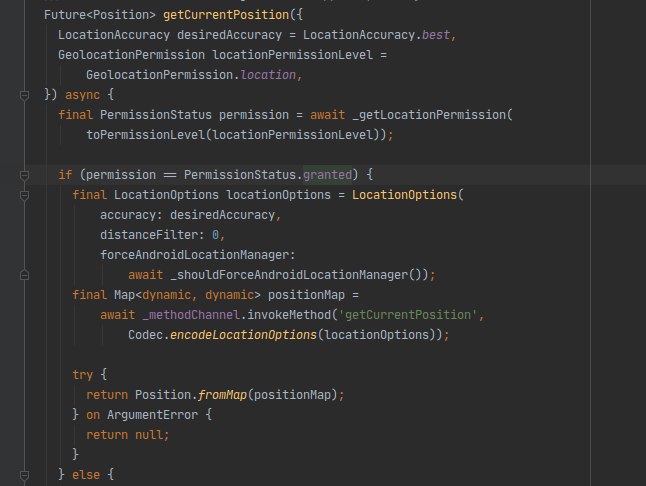This screenshot has height=486, width=646.
Task: Click highlighted 'granted' identifier
Action: pyautogui.click(x=328, y=175)
